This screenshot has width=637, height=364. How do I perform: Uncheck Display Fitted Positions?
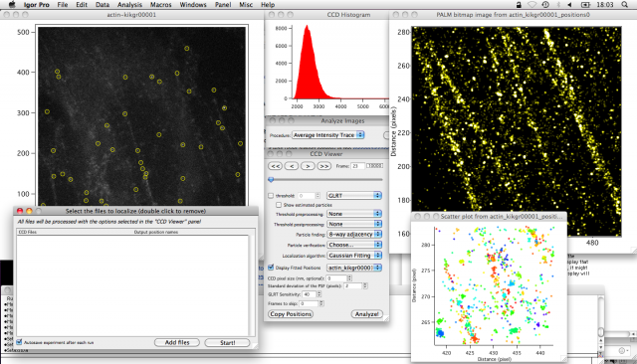coord(271,268)
